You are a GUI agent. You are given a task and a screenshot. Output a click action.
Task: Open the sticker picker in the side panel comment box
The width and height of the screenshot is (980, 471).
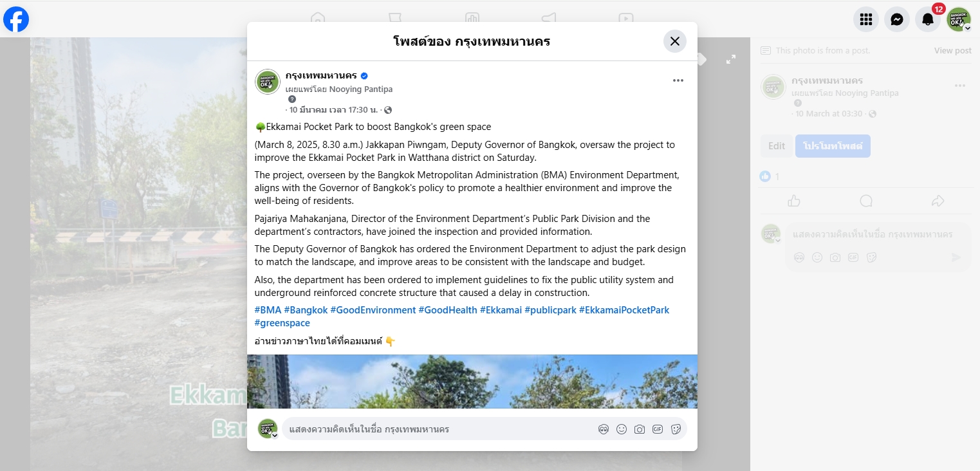click(x=871, y=257)
